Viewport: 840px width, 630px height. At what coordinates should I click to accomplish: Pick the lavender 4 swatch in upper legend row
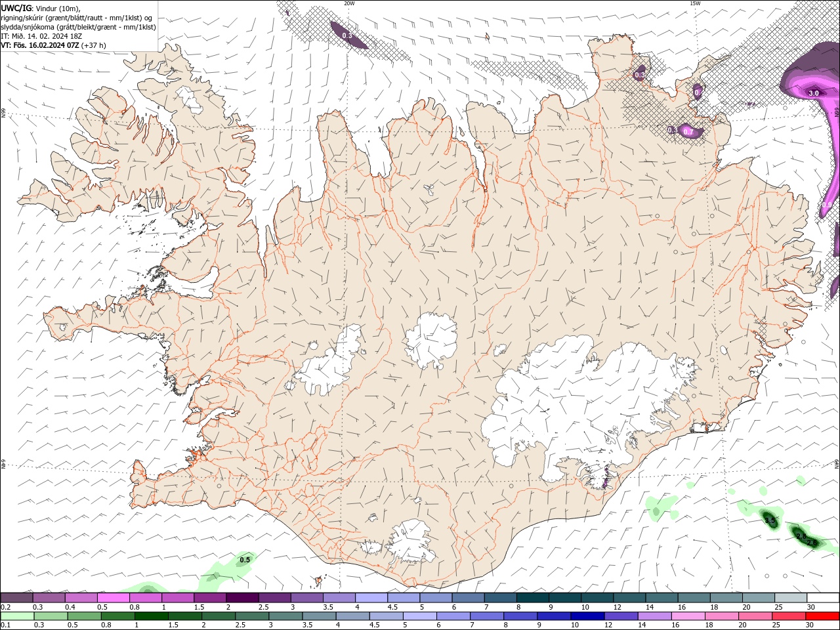tap(371, 598)
